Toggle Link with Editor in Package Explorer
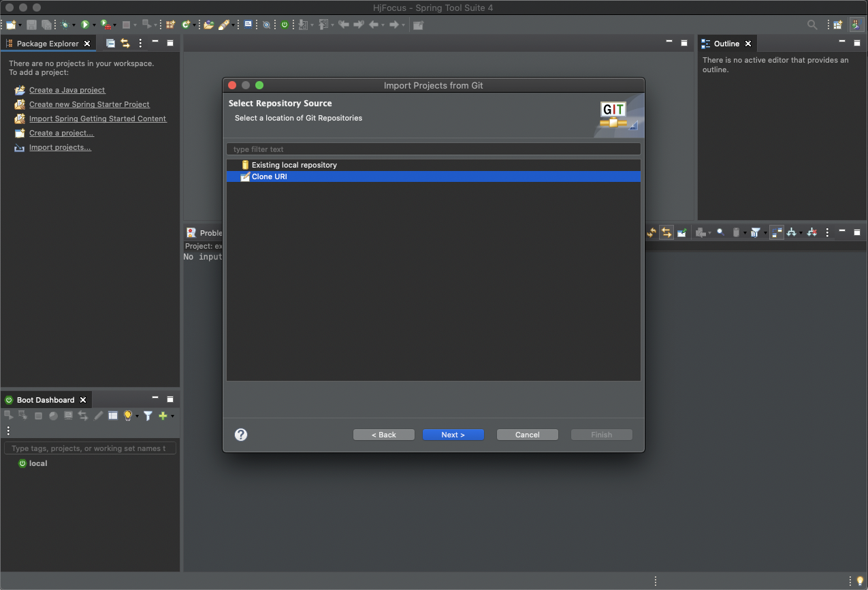The width and height of the screenshot is (868, 590). 125,43
